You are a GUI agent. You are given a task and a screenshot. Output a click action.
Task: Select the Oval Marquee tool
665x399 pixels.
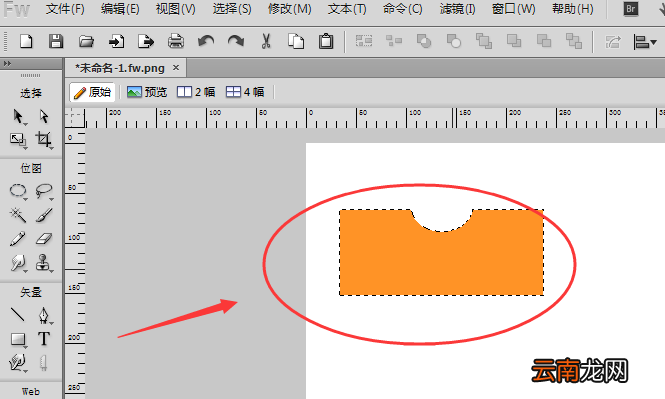click(18, 191)
